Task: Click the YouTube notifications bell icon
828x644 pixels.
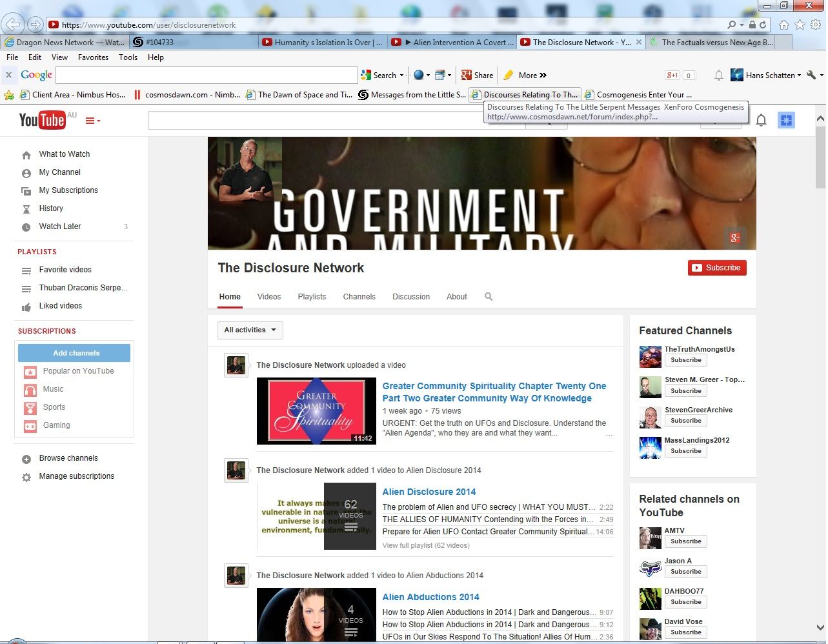Action: [x=761, y=120]
